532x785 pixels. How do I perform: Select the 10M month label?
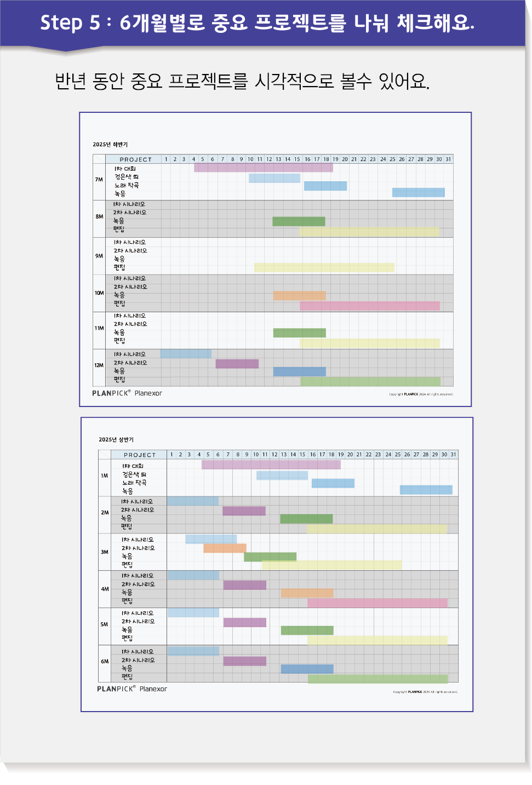99,293
